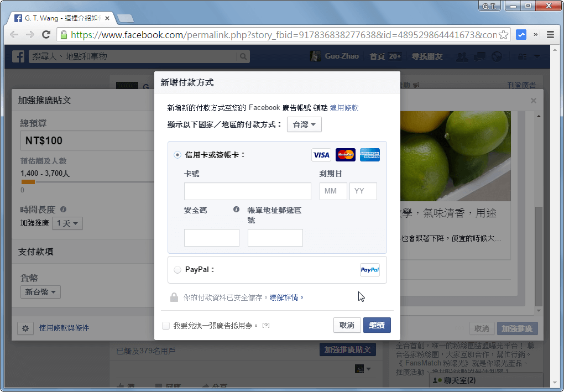Expand the 1天 duration dropdown

[67, 223]
